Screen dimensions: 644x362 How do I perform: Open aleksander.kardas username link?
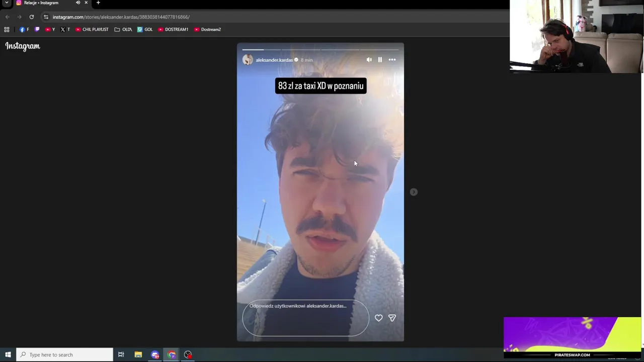pos(274,60)
